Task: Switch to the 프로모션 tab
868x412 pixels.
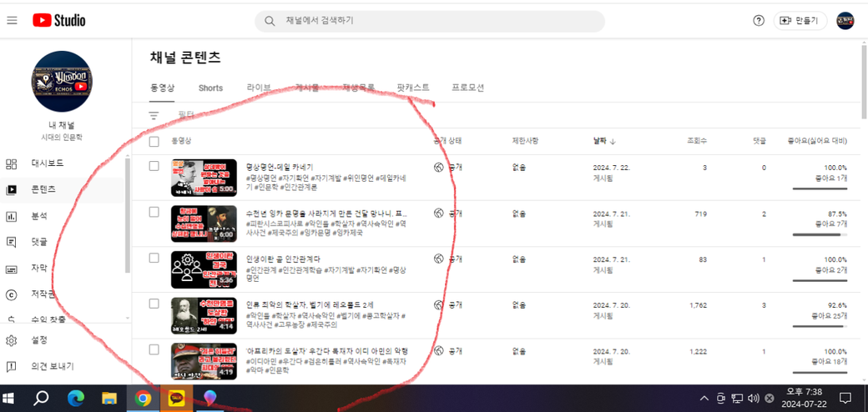Action: click(467, 88)
